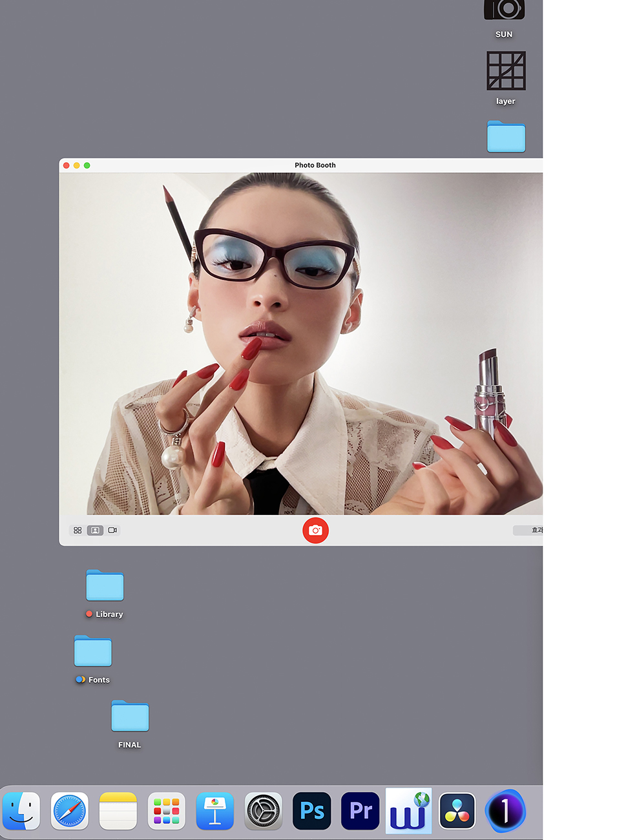Switch to video recording mode
Viewport: 637px width, 840px height.
(112, 530)
